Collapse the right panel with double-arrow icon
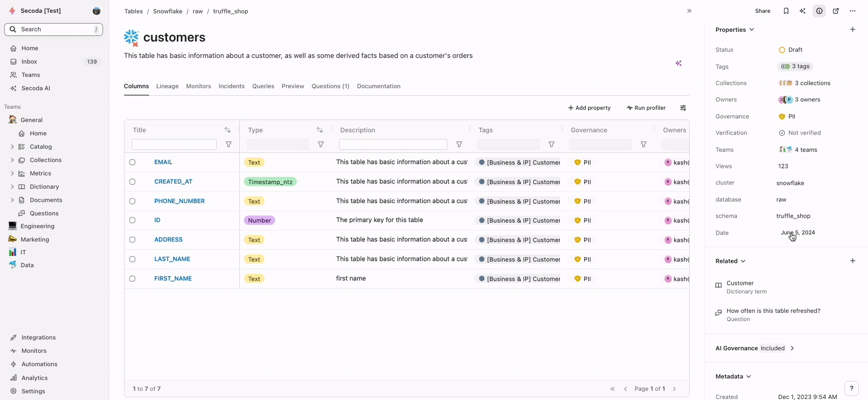This screenshot has width=868, height=400. click(689, 11)
